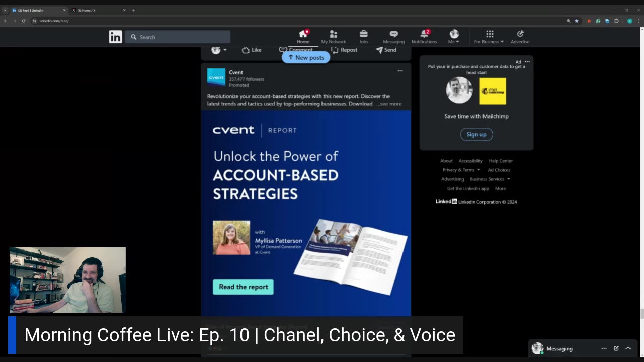Click the page vertical scrollbar thumb
Viewport: 644px width, 362px height.
click(641, 314)
